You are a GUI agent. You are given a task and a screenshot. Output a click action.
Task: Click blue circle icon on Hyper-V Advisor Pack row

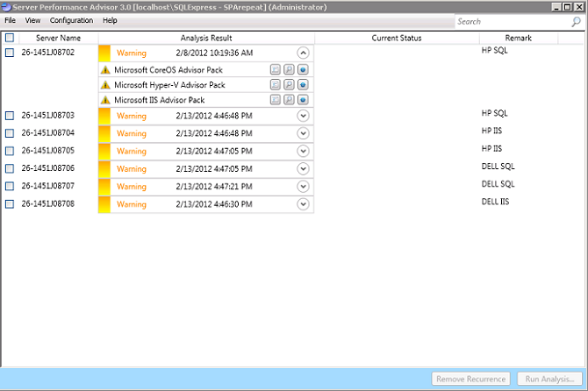tap(303, 85)
